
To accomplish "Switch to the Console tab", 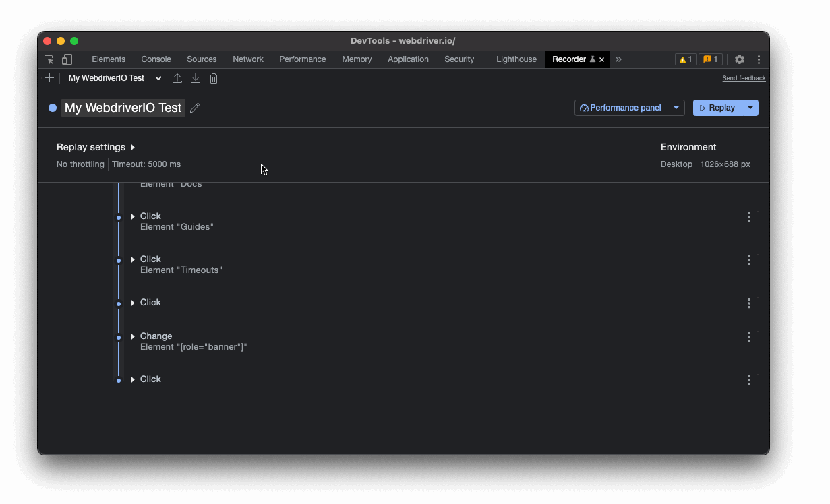I will coord(156,59).
